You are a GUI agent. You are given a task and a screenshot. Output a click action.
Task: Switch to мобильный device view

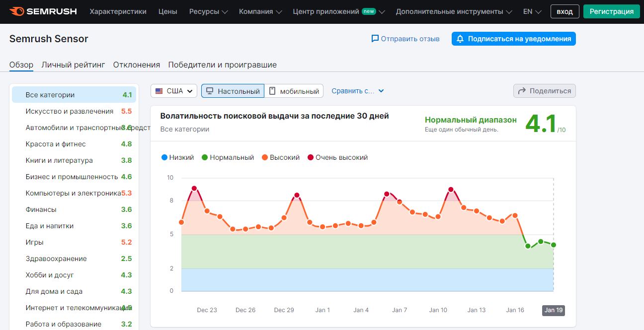pos(294,91)
